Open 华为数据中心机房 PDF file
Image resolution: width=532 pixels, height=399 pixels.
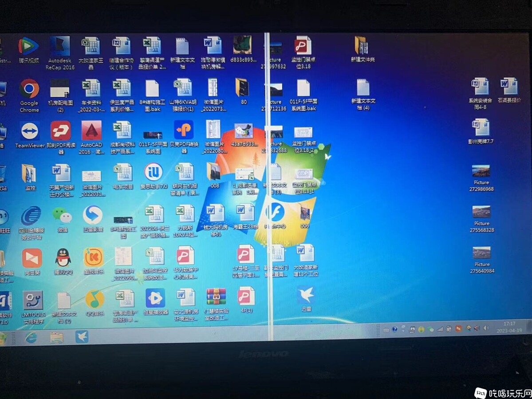[x=186, y=263]
